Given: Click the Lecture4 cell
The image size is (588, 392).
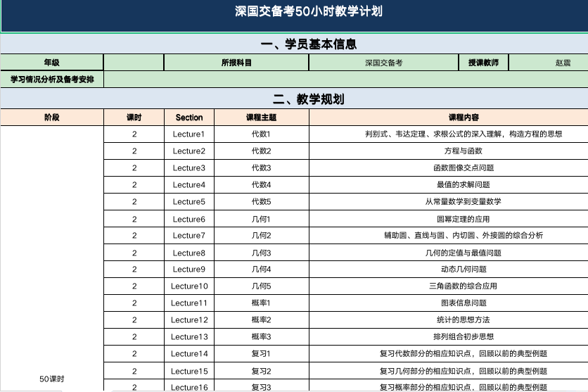Looking at the screenshot, I should coord(189,184).
